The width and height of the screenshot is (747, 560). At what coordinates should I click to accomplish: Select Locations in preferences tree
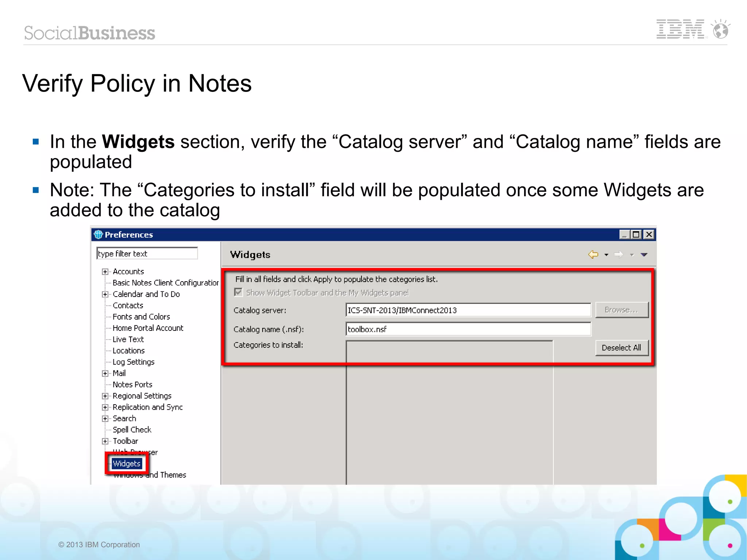(129, 351)
